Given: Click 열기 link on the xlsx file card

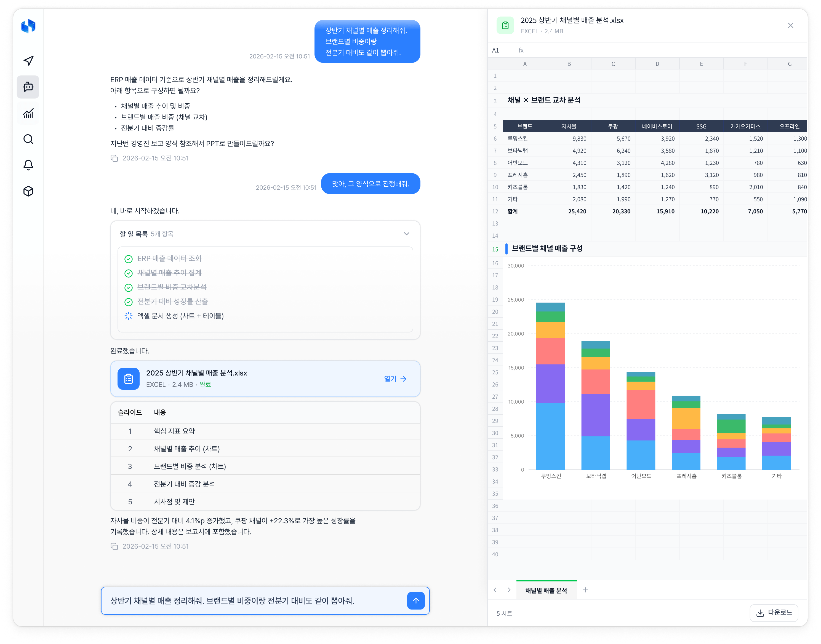Looking at the screenshot, I should [395, 379].
